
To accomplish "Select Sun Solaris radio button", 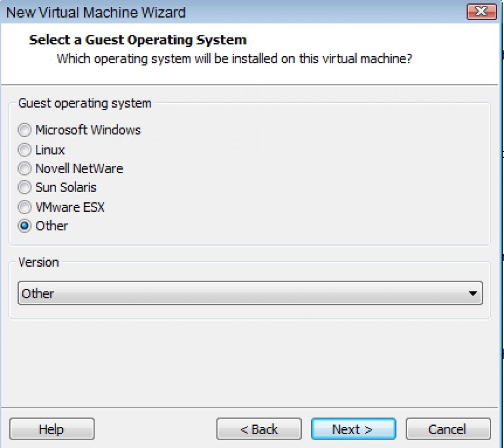I will 24,188.
